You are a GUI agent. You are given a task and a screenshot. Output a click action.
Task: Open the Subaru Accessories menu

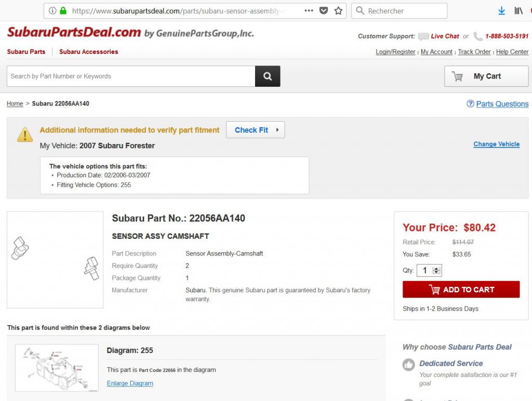[x=88, y=51]
